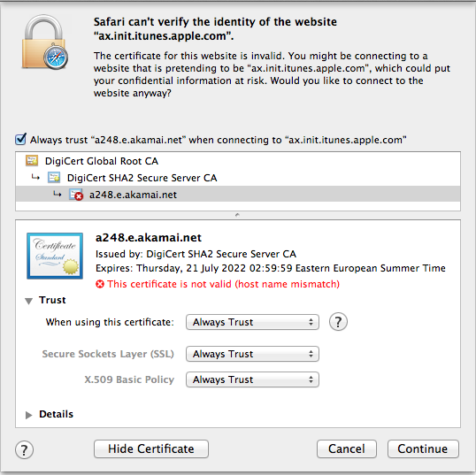Click the large Certificate Standard image

coord(55,256)
